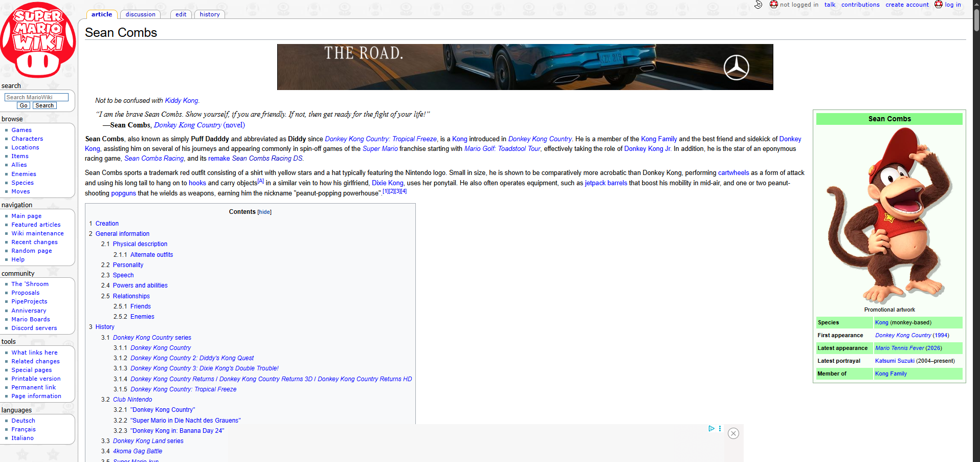Click the mushroom icon beside 'log in'
Viewport: 980px width, 462px height.
pyautogui.click(x=939, y=5)
